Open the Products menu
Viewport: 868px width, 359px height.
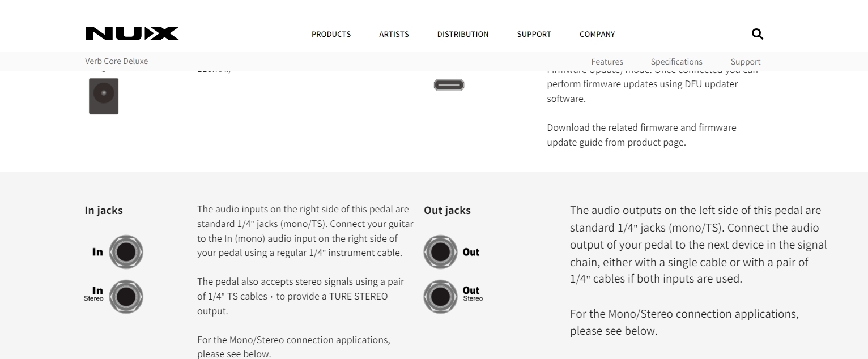(331, 34)
